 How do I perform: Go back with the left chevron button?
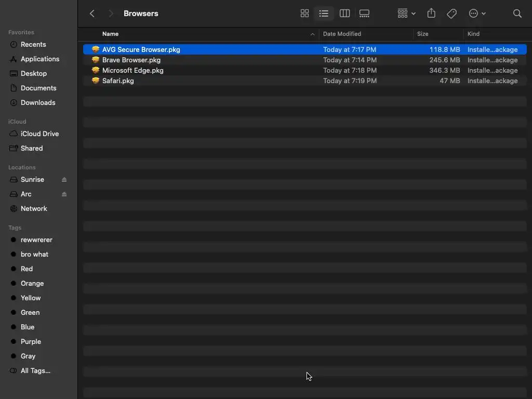(x=92, y=14)
